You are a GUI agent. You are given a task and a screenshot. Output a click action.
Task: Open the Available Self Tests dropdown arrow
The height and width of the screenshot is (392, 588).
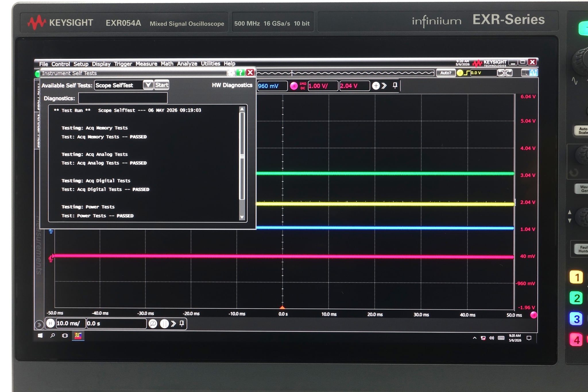click(148, 85)
